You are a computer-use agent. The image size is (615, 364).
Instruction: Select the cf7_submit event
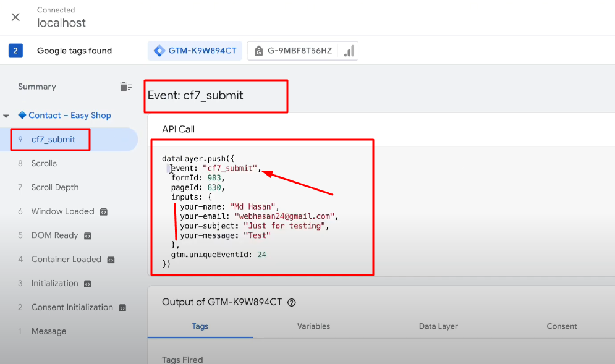[x=69, y=139]
